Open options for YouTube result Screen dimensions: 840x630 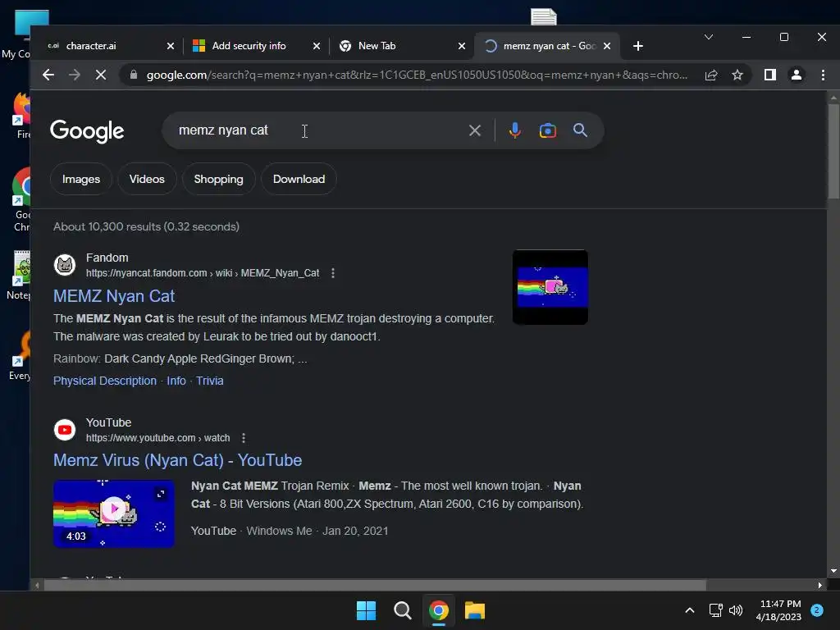tap(244, 438)
